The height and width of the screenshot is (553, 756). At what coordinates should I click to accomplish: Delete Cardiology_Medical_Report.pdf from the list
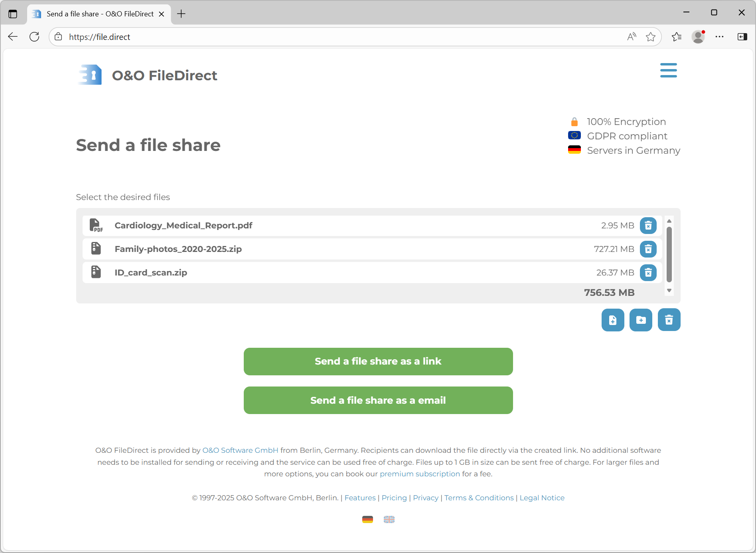(x=648, y=226)
